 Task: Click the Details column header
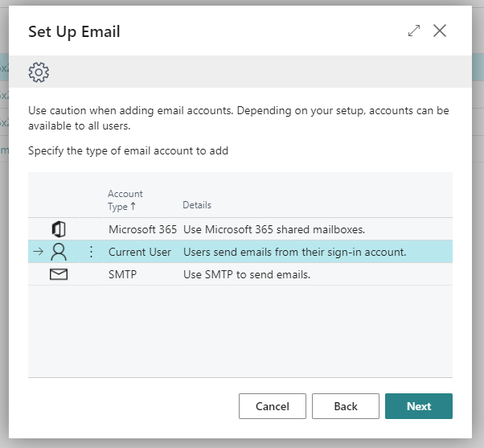(197, 205)
